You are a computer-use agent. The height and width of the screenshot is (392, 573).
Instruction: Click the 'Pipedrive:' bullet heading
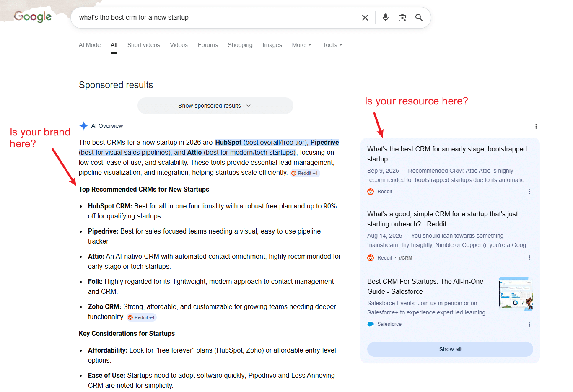tap(103, 231)
